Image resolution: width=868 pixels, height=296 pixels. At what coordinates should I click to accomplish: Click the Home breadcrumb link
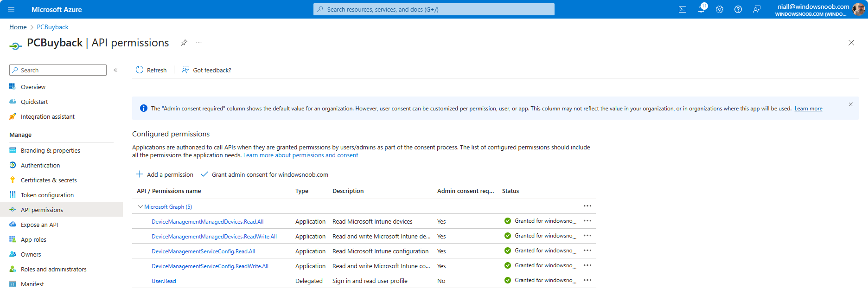[x=18, y=27]
